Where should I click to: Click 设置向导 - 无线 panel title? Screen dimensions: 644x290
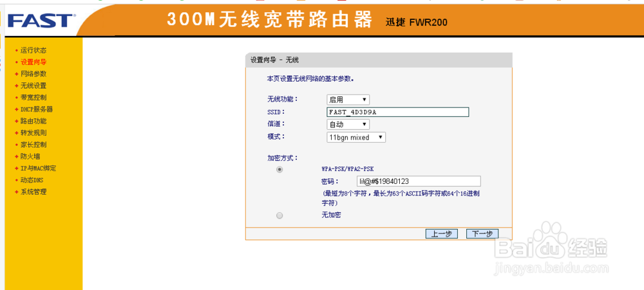[x=275, y=60]
